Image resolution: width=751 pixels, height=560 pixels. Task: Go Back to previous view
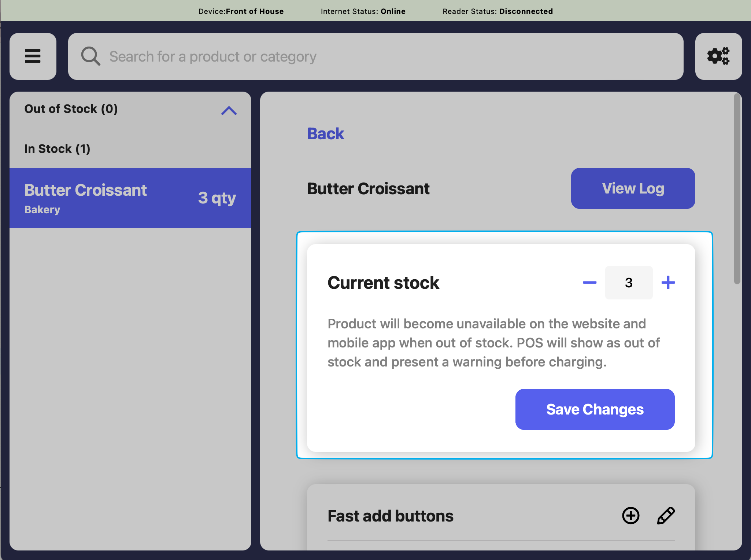coord(325,134)
